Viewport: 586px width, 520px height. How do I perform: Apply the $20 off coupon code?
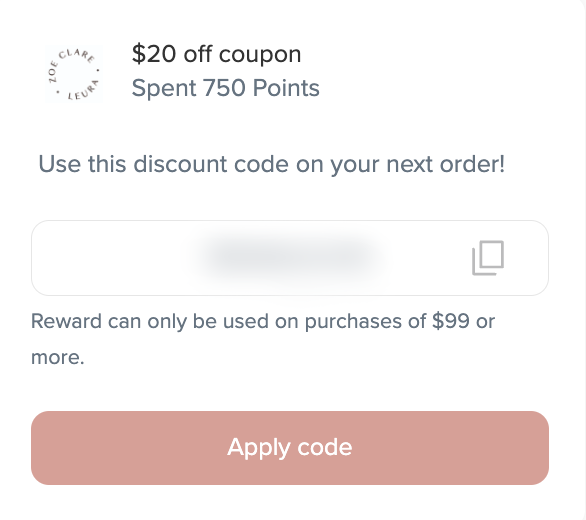point(290,448)
